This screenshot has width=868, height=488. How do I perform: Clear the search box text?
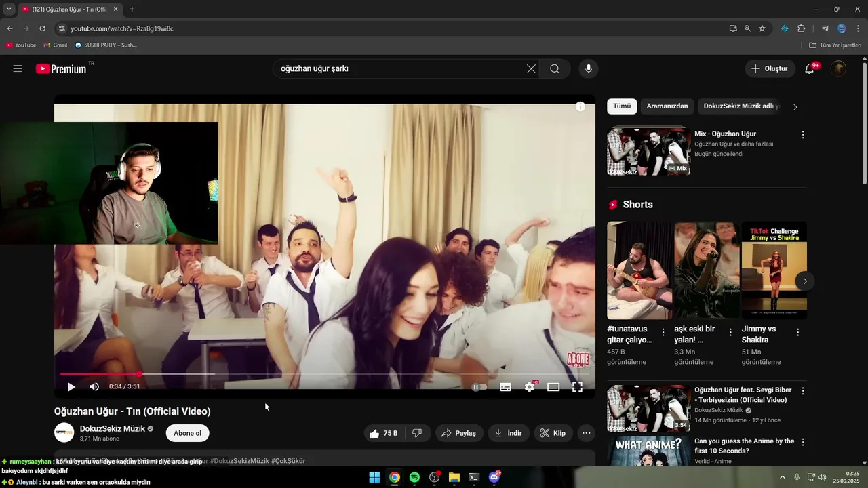point(531,68)
